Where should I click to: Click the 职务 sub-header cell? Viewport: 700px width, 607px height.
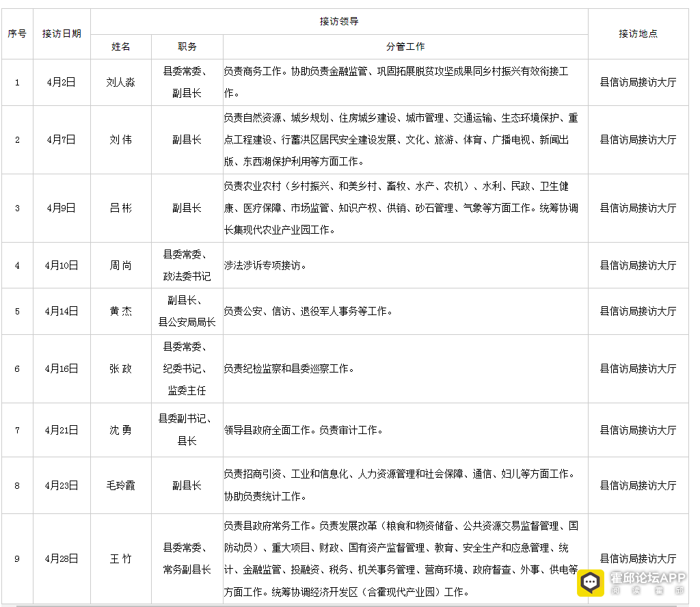tap(187, 47)
